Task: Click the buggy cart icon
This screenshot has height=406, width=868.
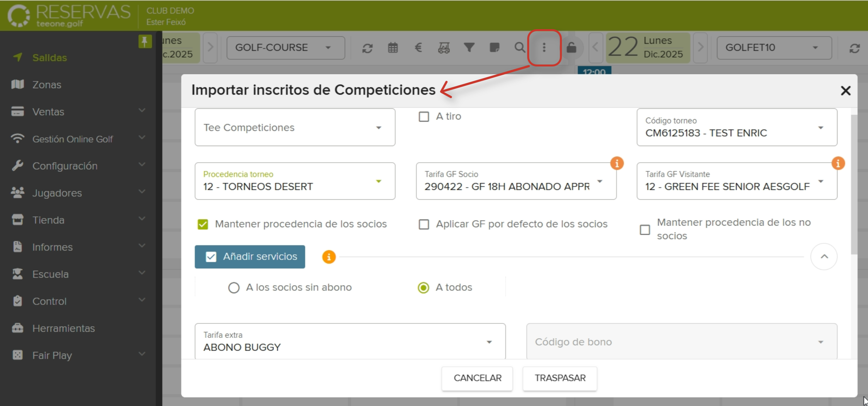Action: (x=444, y=47)
